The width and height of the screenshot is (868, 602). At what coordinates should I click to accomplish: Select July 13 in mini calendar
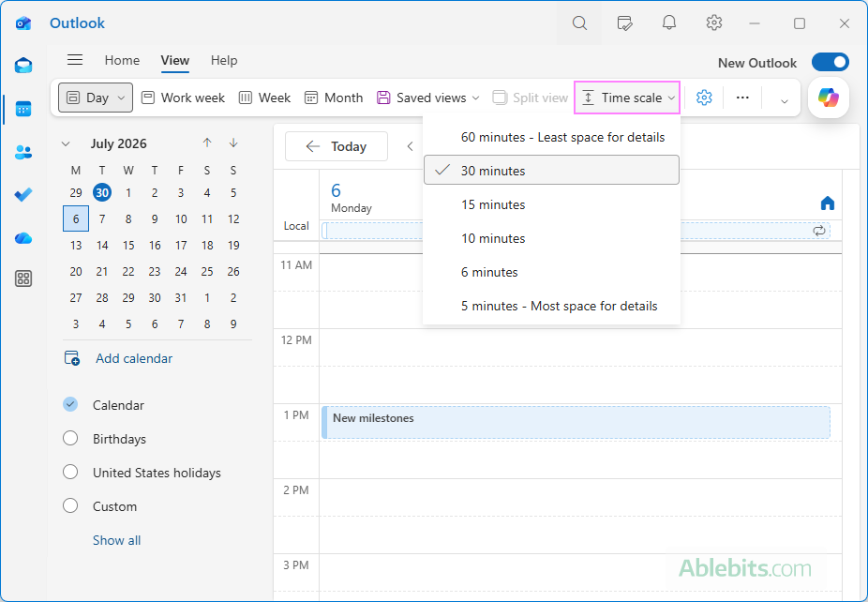coord(76,245)
